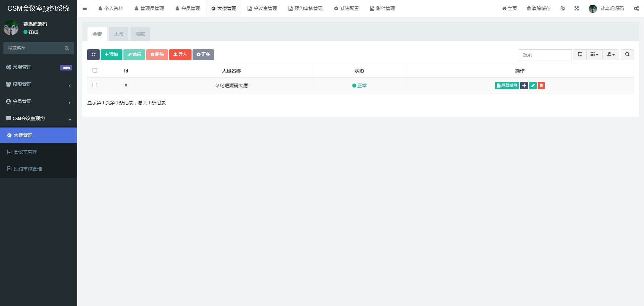
Task: Click the settings gear icon at top right
Action: (x=636, y=8)
